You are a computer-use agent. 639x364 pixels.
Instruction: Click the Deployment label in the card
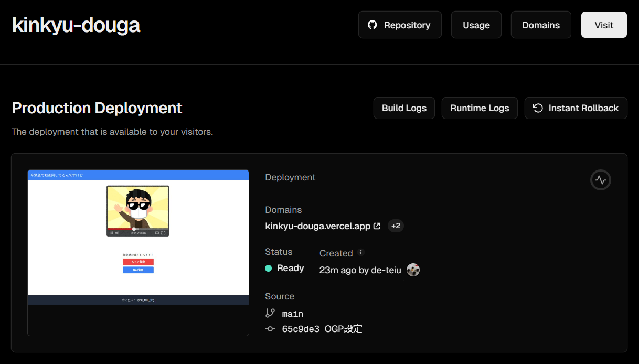pos(291,177)
